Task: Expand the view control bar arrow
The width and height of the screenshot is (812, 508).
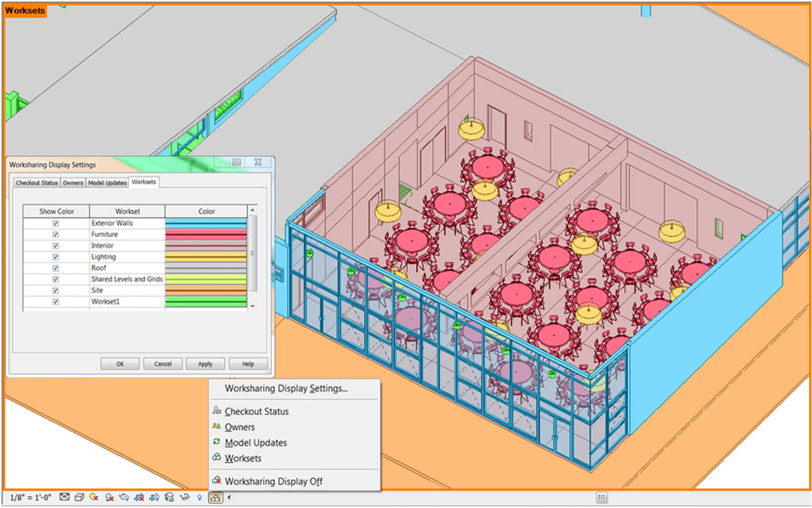Action: (230, 497)
